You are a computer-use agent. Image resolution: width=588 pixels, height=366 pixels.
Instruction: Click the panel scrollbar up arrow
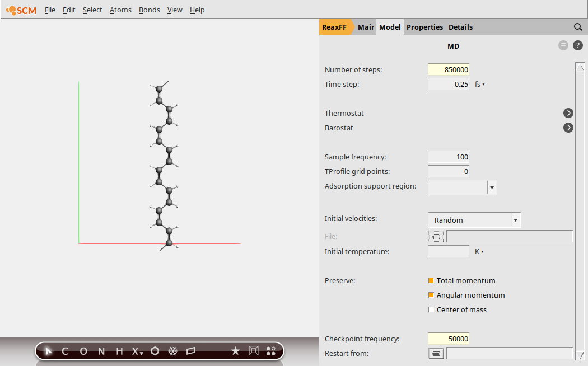pyautogui.click(x=580, y=67)
